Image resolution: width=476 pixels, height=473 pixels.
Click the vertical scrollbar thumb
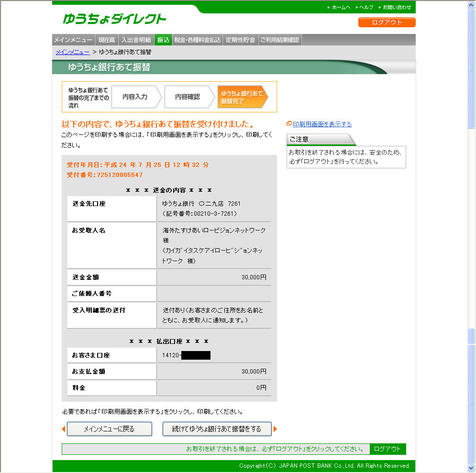[471, 69]
